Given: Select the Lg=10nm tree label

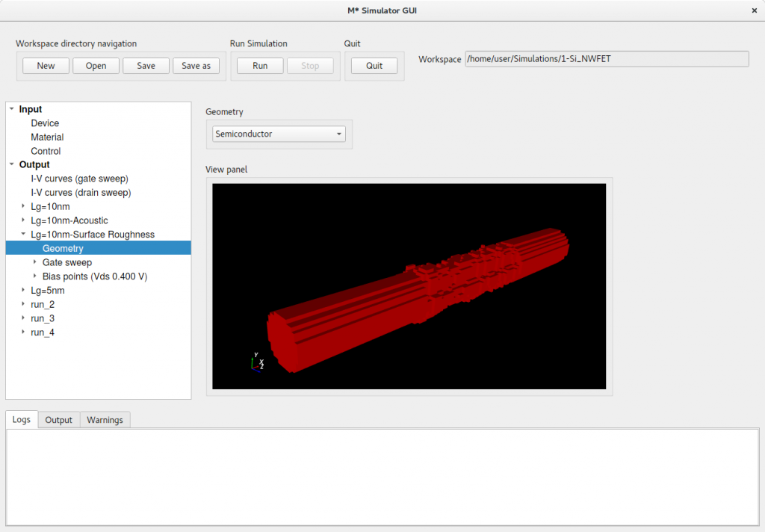Looking at the screenshot, I should click(50, 206).
